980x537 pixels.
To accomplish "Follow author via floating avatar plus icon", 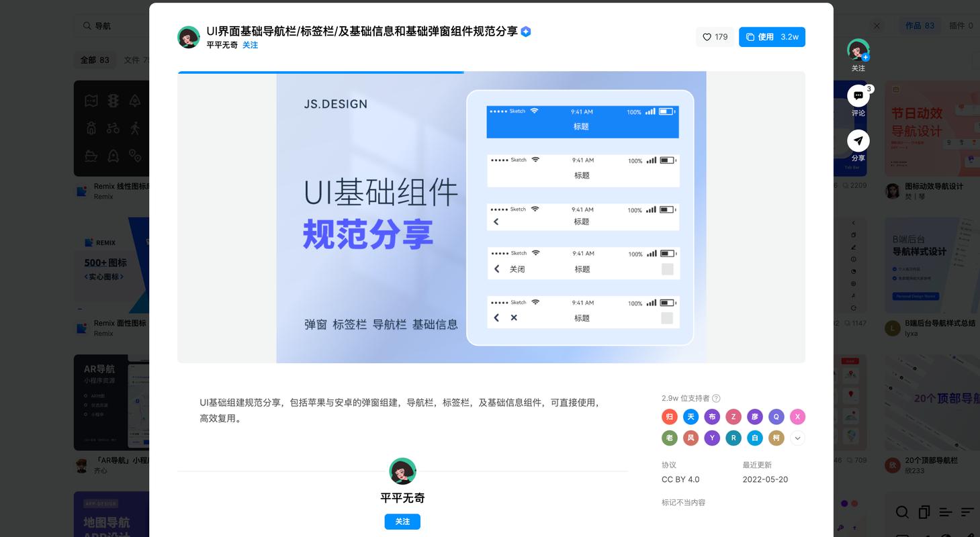I will (x=866, y=58).
